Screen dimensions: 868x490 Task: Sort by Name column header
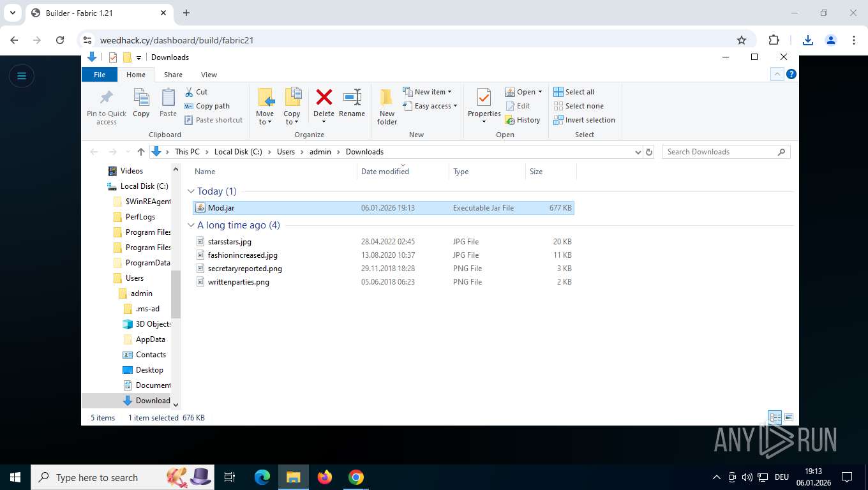tap(274, 172)
